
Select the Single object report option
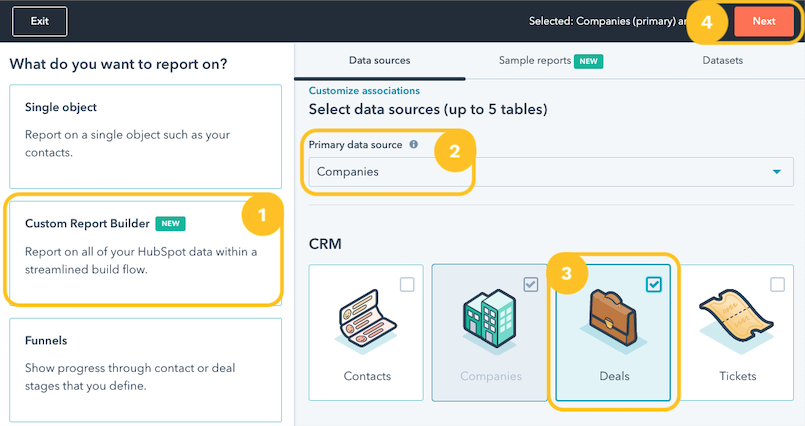click(145, 137)
